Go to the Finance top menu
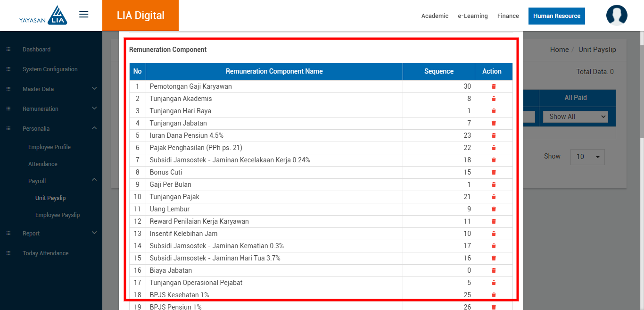Screen dimensions: 644x310 pos(508,16)
